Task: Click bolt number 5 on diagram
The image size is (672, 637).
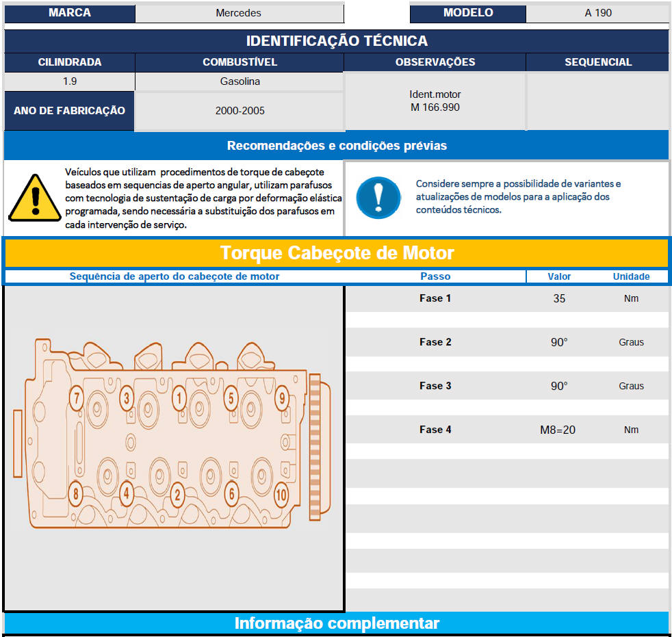Action: click(x=231, y=398)
